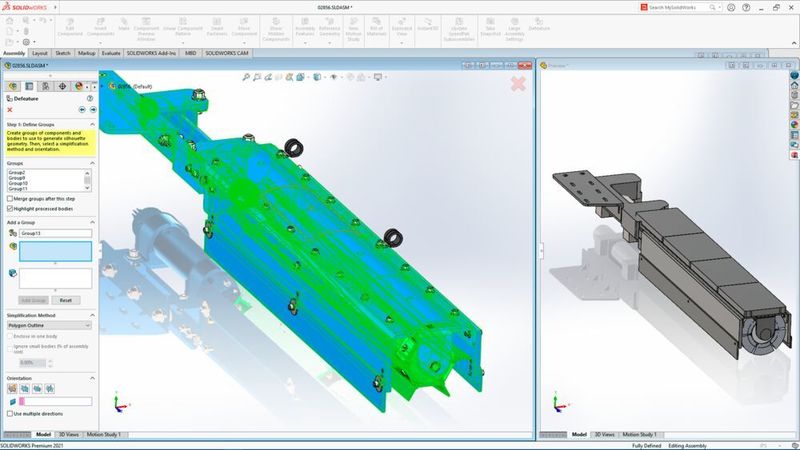Viewport: 800px width, 450px height.
Task: Switch to the Layout tab
Action: pos(39,53)
